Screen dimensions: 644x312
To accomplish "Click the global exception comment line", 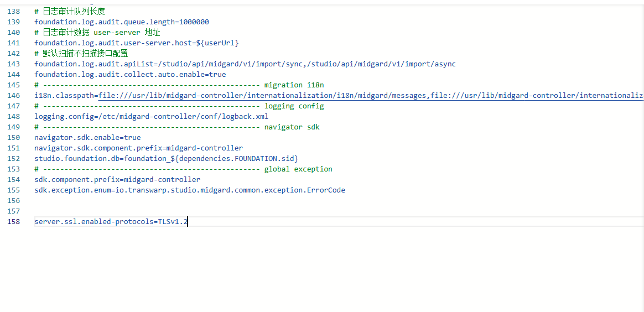I will (x=184, y=169).
